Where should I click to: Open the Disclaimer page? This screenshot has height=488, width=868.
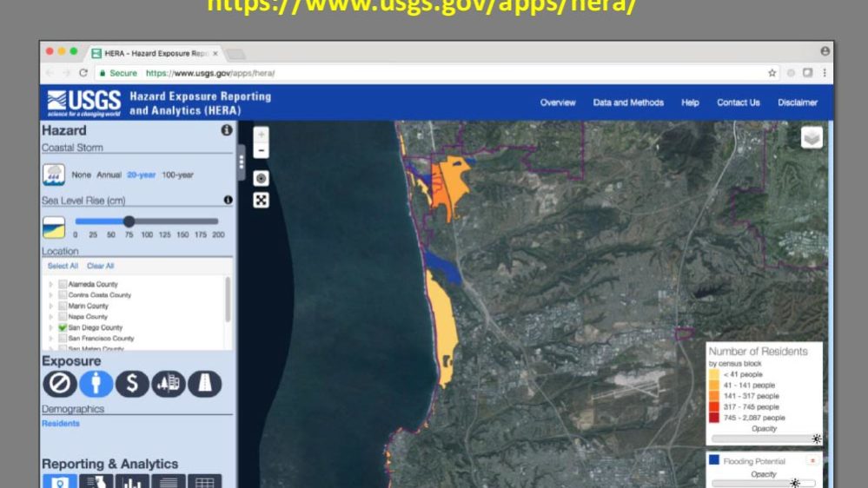[x=797, y=102]
